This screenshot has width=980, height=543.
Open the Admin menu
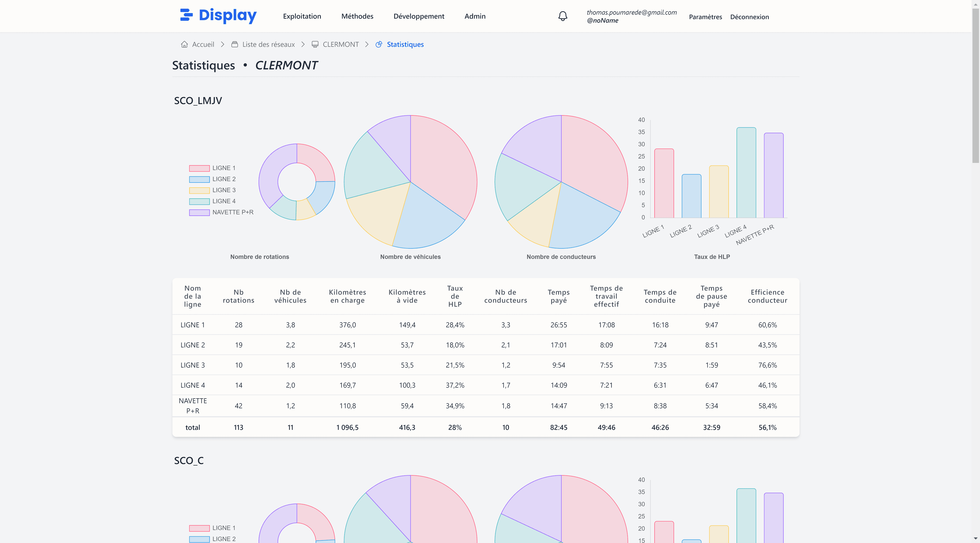coord(475,16)
